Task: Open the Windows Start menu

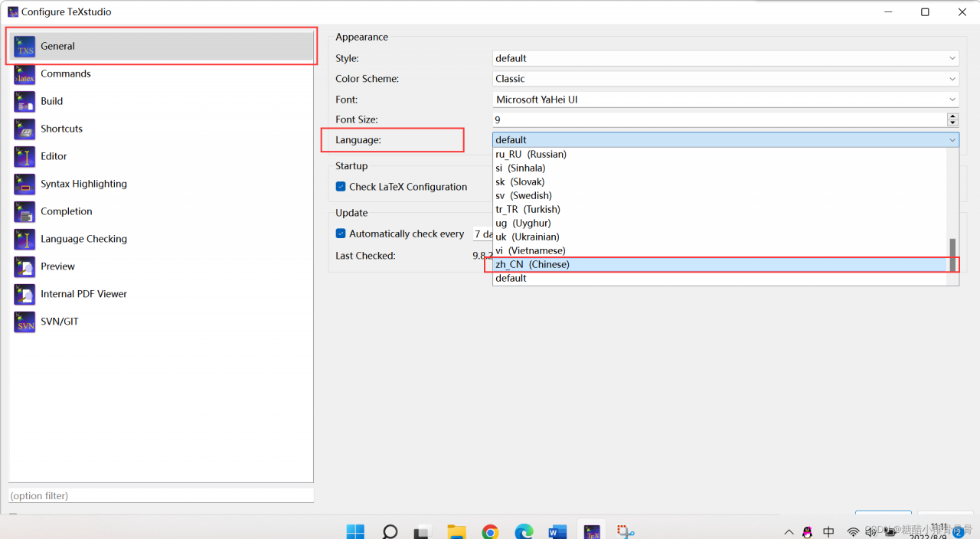Action: click(355, 531)
